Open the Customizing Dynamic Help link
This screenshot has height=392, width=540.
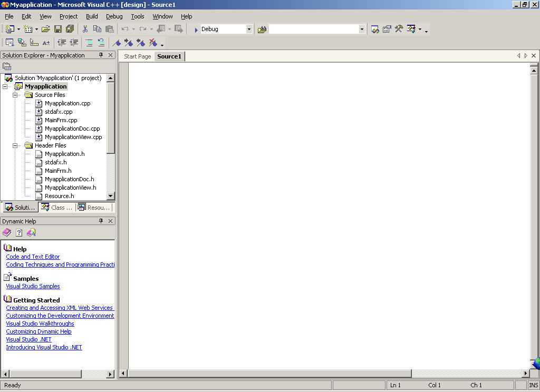click(39, 332)
